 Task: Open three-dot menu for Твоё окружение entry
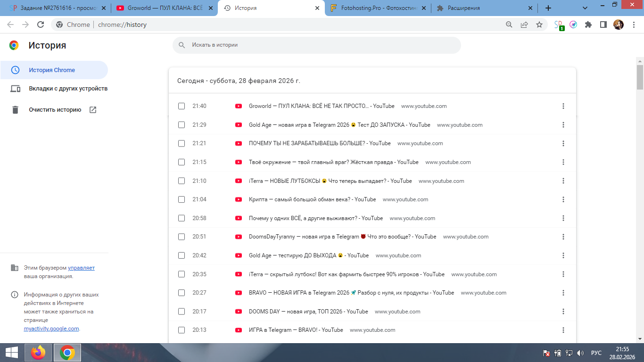pos(563,162)
